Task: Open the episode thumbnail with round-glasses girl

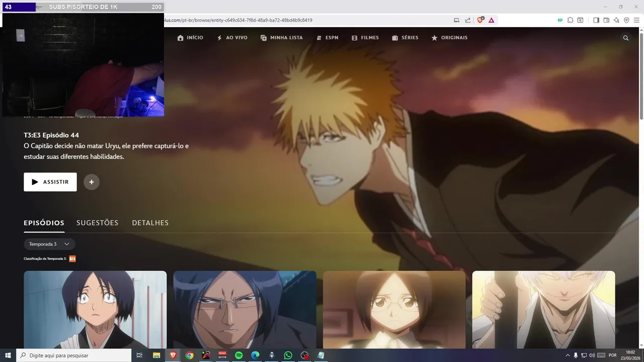Action: [394, 310]
